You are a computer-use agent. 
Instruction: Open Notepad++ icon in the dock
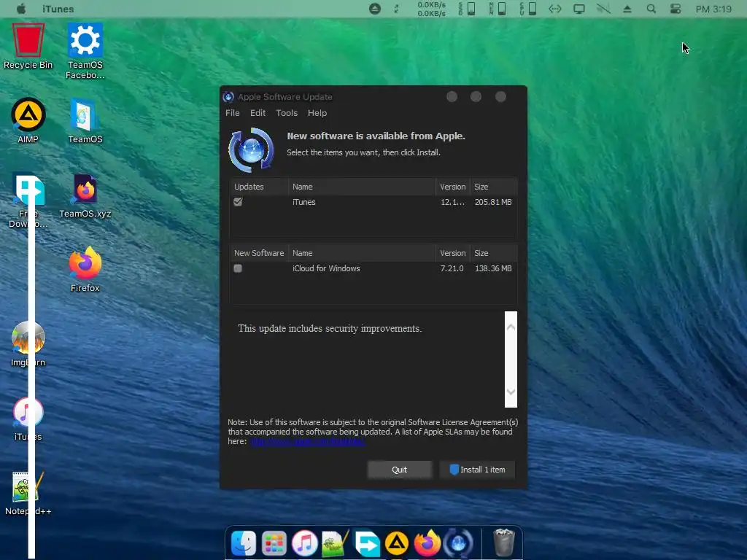335,542
